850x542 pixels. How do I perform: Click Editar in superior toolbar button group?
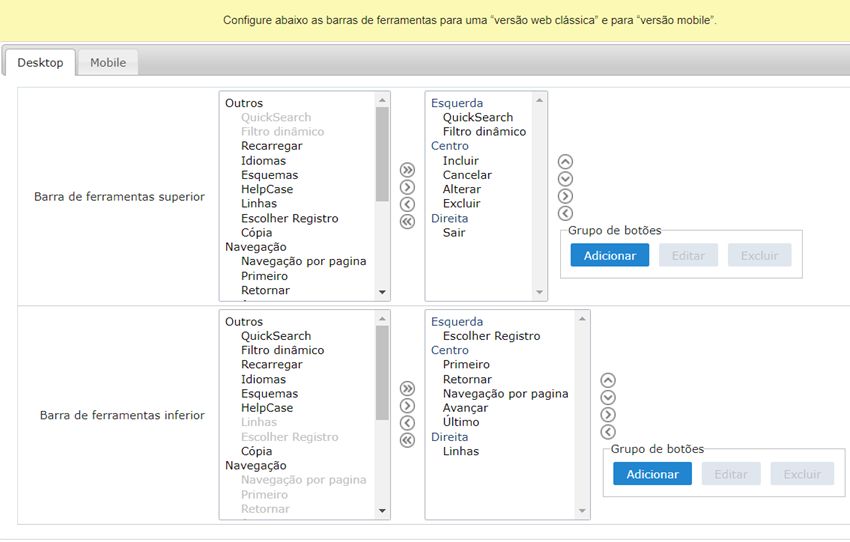pos(688,255)
